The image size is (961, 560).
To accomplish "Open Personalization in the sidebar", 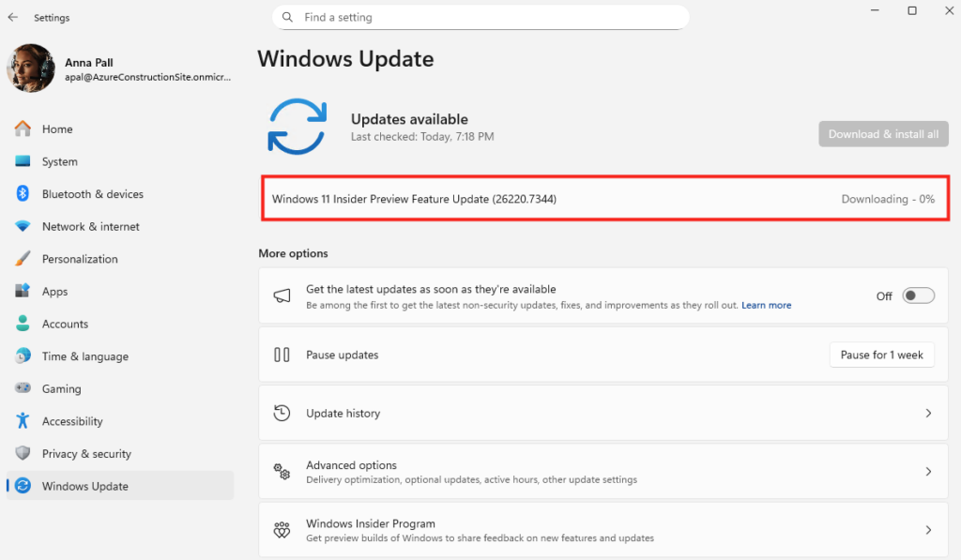I will [80, 259].
